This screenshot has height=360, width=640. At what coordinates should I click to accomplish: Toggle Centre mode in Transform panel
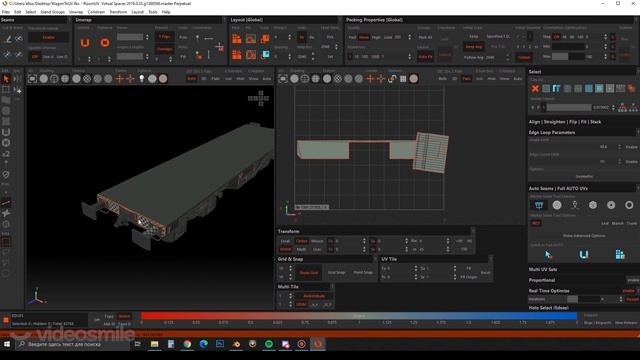point(301,241)
